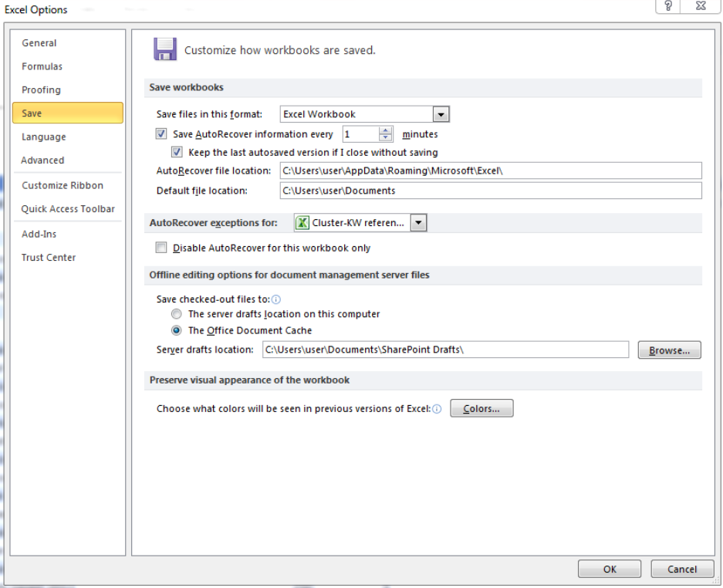Image resolution: width=723 pixels, height=588 pixels.
Task: Click "Offline editing options" section heading
Action: coord(289,275)
